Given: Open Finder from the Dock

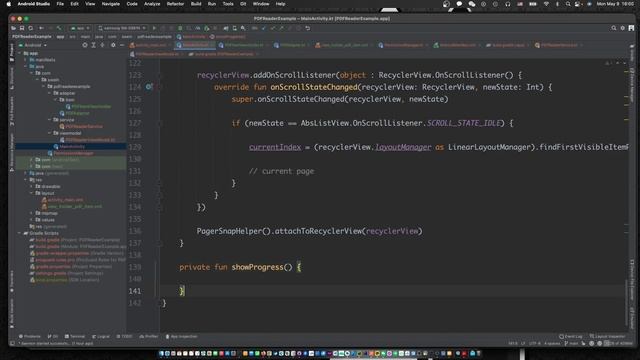Looking at the screenshot, I should pyautogui.click(x=162, y=353).
